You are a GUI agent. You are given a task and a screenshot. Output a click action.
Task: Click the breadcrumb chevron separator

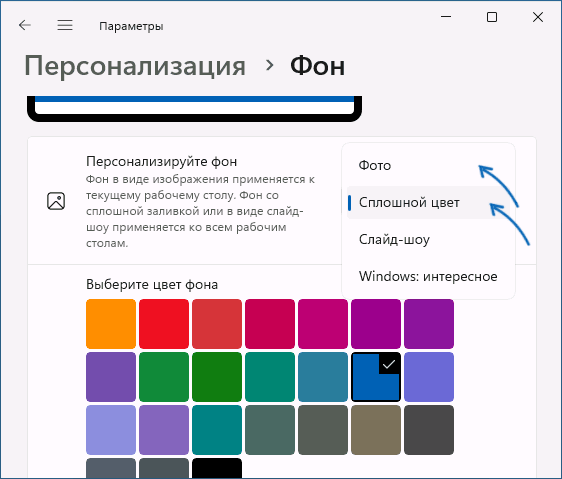[270, 65]
